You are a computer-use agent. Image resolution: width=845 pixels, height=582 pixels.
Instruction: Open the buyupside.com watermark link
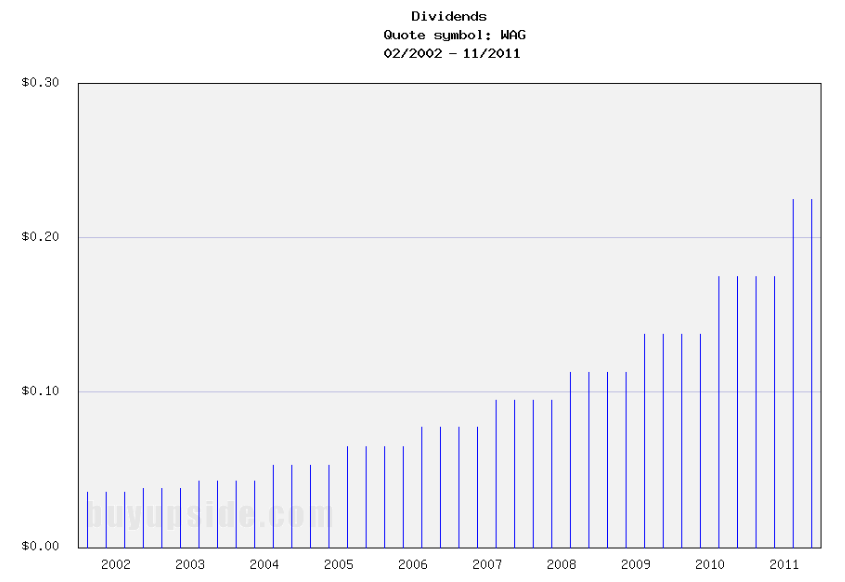[x=210, y=518]
